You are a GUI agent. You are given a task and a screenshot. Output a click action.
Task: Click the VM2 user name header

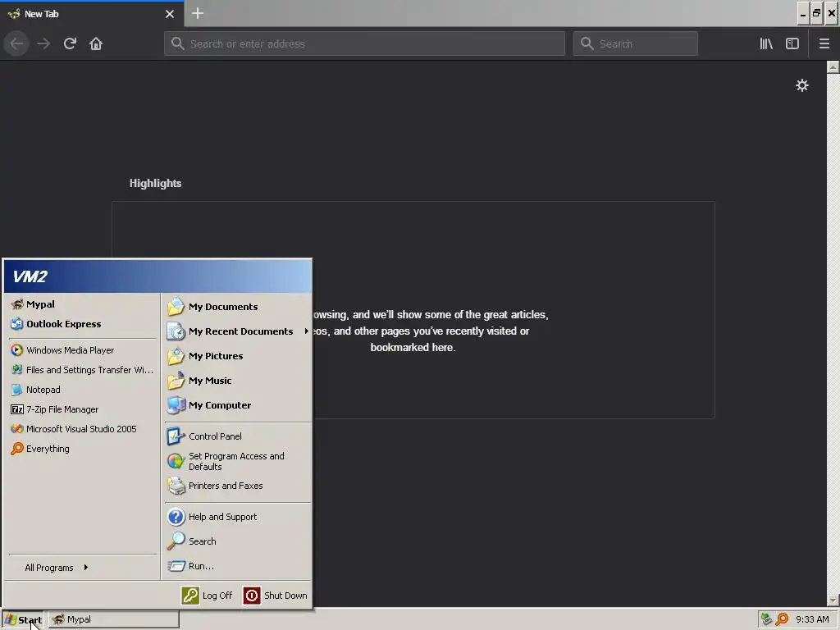pos(30,276)
